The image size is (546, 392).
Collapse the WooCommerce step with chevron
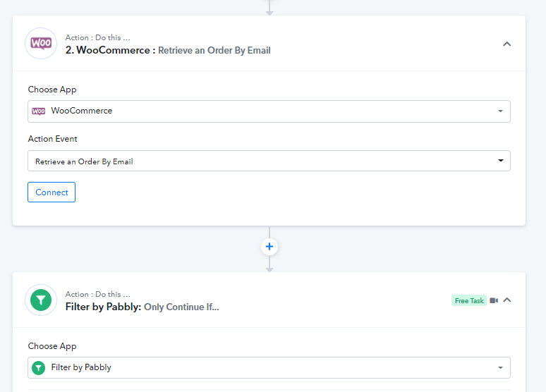(506, 44)
